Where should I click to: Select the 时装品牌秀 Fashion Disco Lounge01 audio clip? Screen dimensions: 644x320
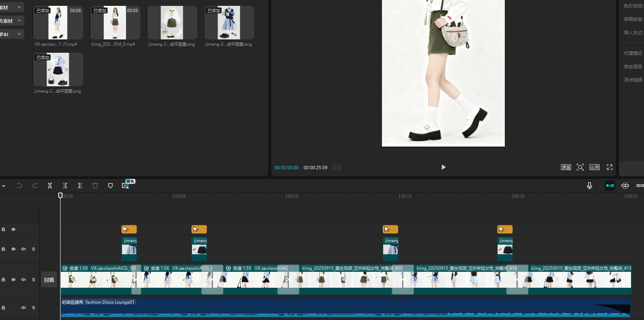coord(345,308)
